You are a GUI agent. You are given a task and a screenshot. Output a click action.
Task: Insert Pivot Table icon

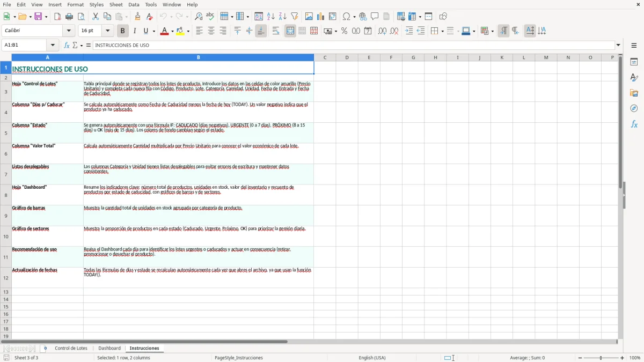(x=333, y=17)
